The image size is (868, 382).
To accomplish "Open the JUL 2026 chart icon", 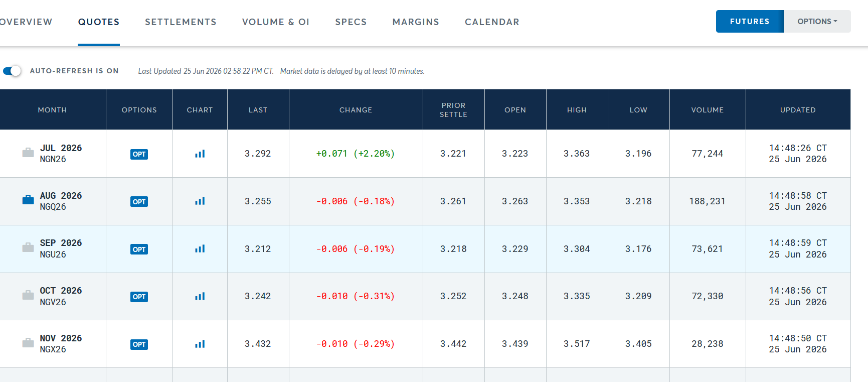I will (x=200, y=154).
